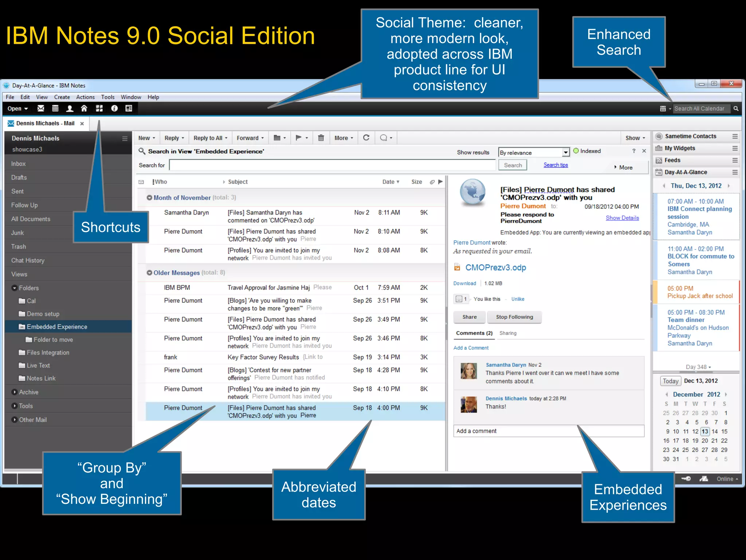Collapse the Older Messages group
Image resolution: width=746 pixels, height=560 pixels.
(x=149, y=273)
